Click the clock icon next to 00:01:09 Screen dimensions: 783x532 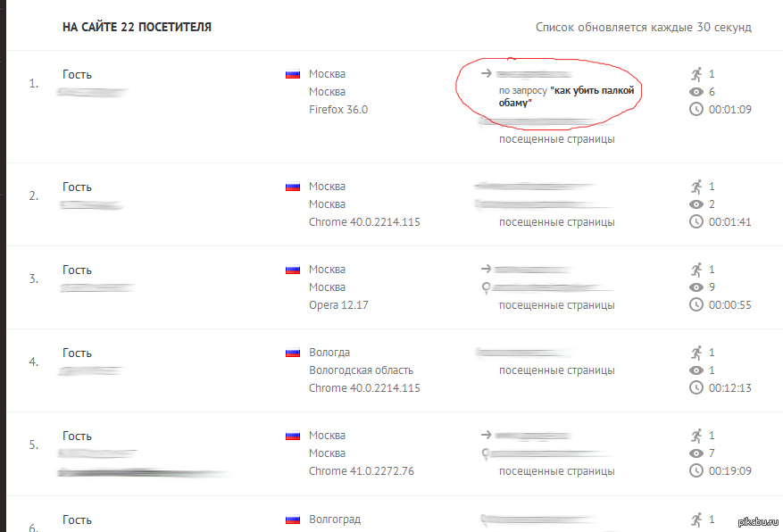(696, 109)
